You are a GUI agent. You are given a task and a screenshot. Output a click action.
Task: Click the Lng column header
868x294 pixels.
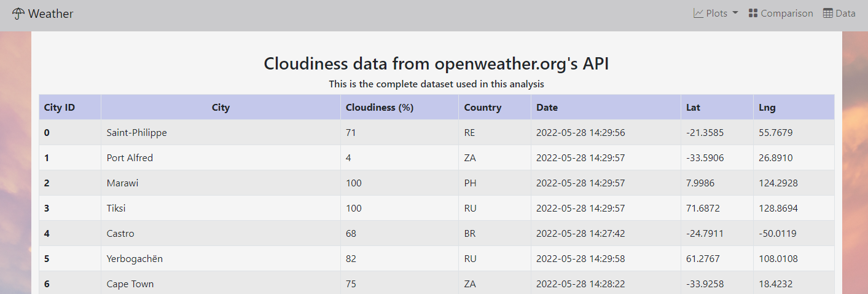794,107
